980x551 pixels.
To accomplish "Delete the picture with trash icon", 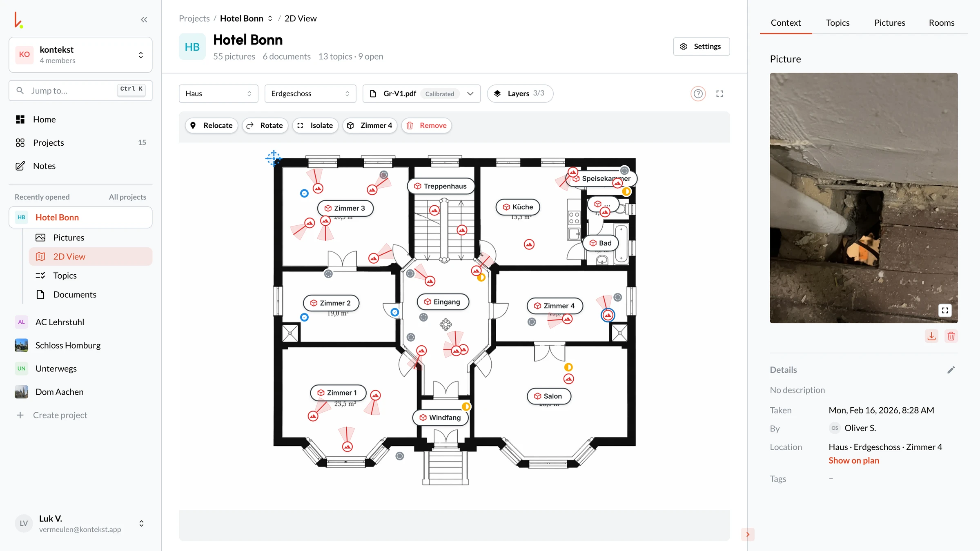I will pos(951,336).
